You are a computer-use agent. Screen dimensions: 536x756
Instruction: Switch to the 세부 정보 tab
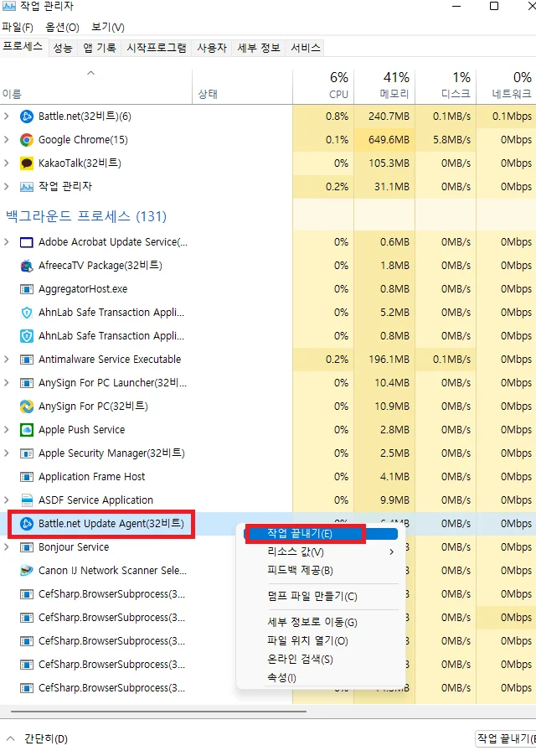259,48
